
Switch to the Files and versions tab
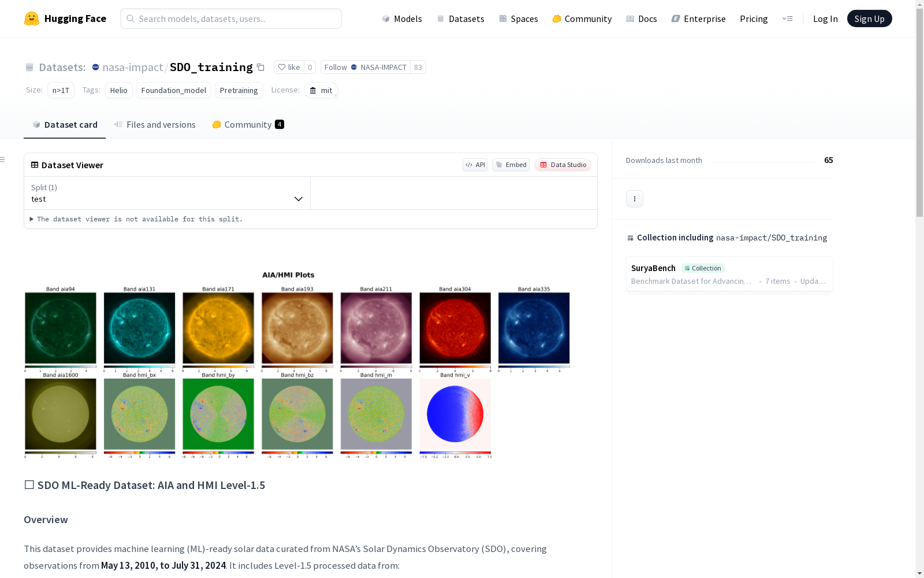(x=155, y=125)
